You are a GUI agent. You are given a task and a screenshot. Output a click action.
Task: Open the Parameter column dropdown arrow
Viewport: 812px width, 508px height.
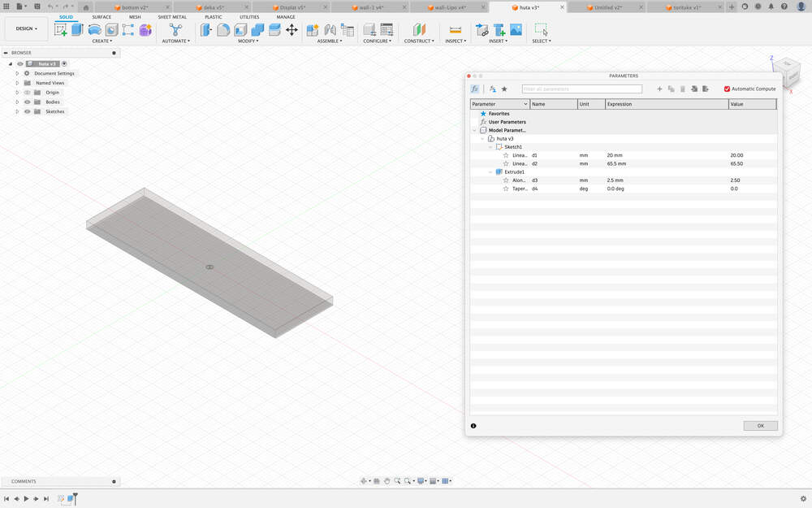[x=525, y=104]
